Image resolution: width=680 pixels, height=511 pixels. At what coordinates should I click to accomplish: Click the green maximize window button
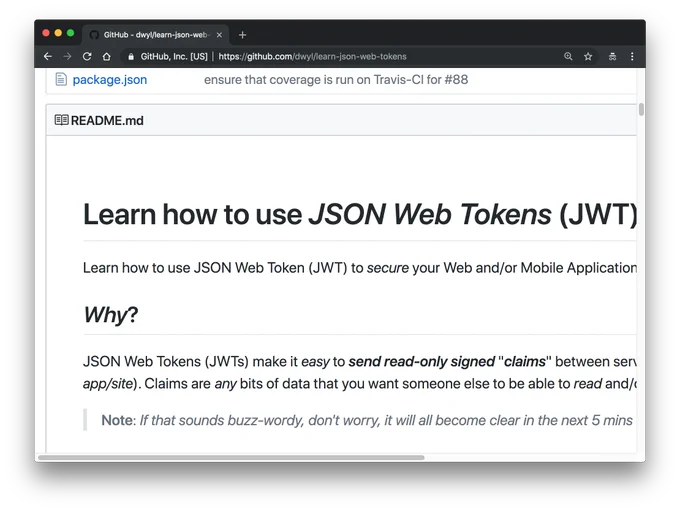(x=70, y=33)
